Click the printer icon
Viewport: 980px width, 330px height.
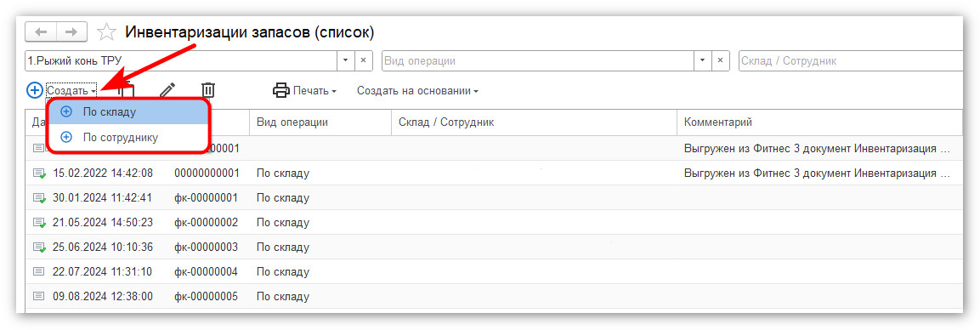coord(281,91)
